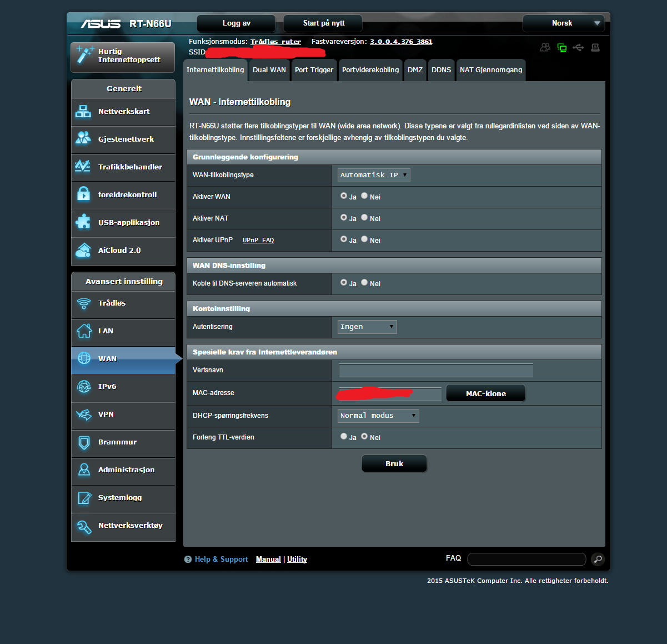
Task: Select Ja for Aktiver WAN
Action: coord(344,196)
